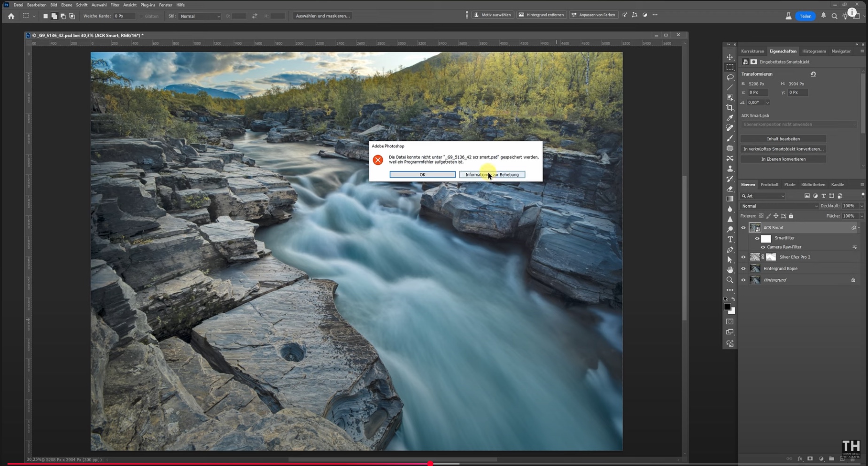Select the Brush tool
Viewport: 868px width, 466px height.
(x=730, y=138)
